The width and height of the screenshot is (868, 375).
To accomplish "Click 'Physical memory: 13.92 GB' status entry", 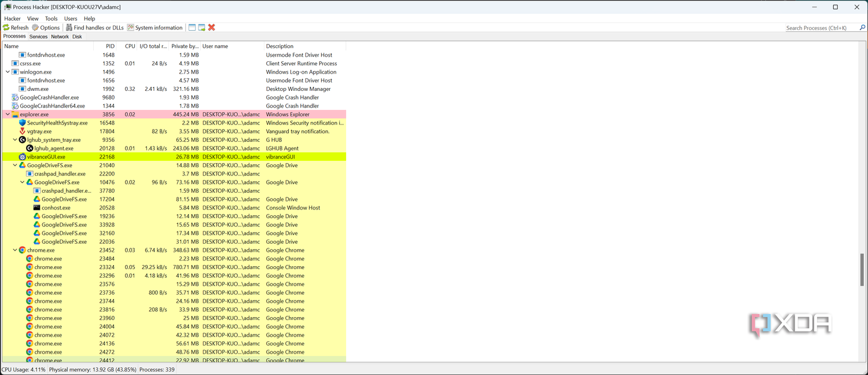I will coord(92,369).
